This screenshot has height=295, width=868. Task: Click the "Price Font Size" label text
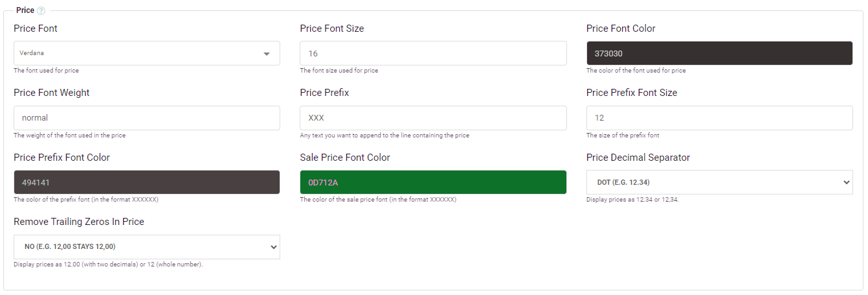coord(332,29)
